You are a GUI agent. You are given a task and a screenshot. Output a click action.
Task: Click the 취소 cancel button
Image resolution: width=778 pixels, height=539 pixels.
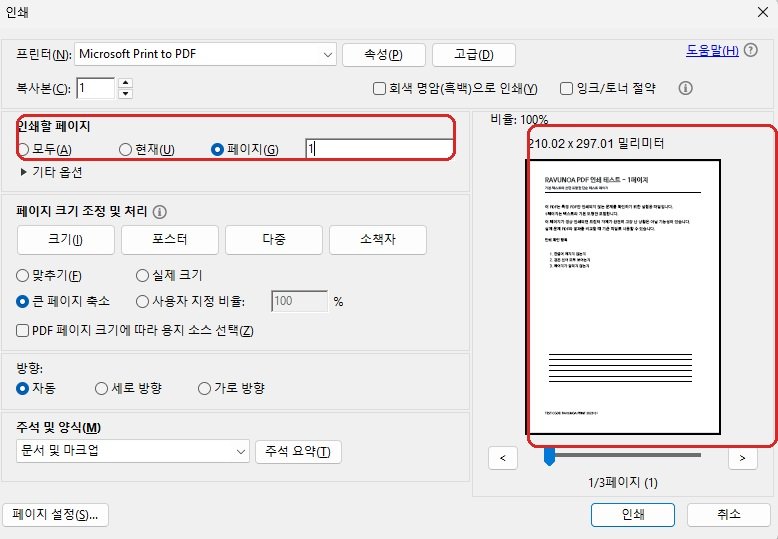coord(728,515)
